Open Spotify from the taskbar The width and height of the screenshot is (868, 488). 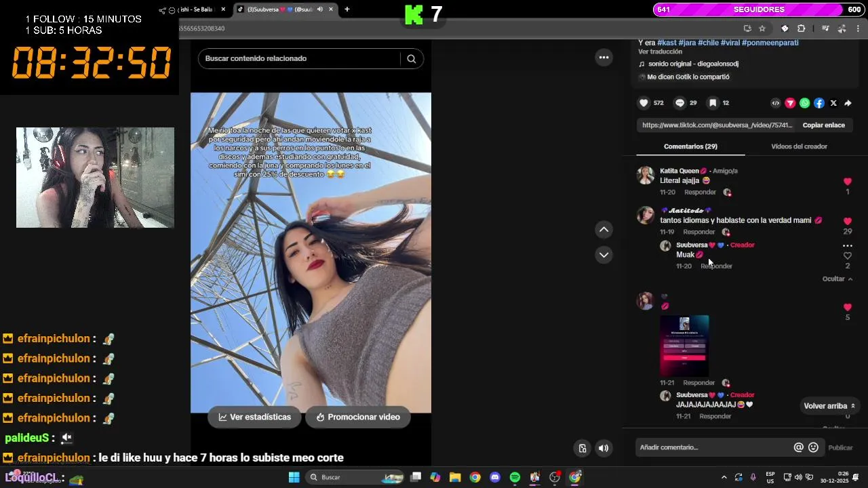[x=515, y=477]
